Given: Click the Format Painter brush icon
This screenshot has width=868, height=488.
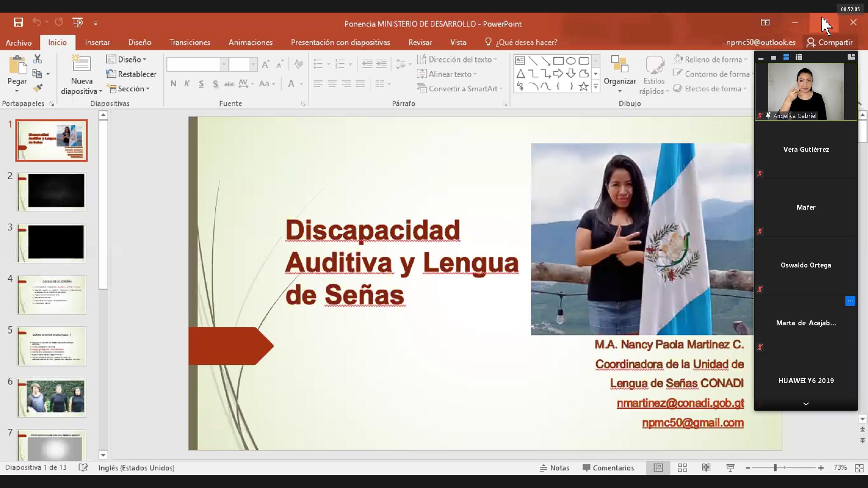Looking at the screenshot, I should [x=38, y=88].
